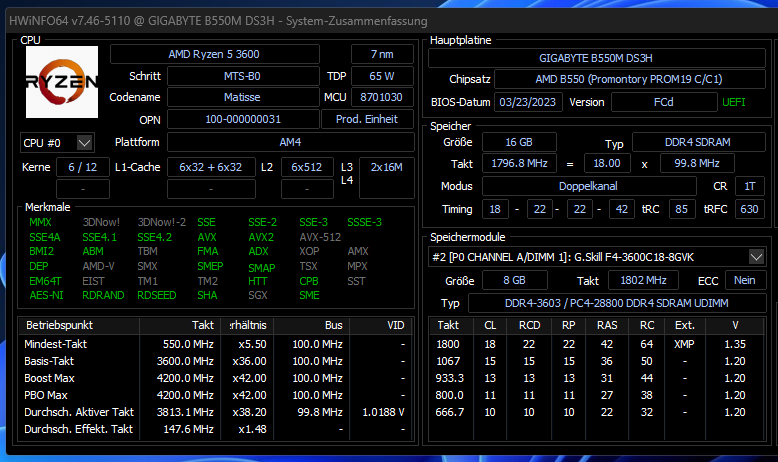Viewport: 778px width, 462px height.
Task: Click the Doppelkanal mode field
Action: coord(588,186)
